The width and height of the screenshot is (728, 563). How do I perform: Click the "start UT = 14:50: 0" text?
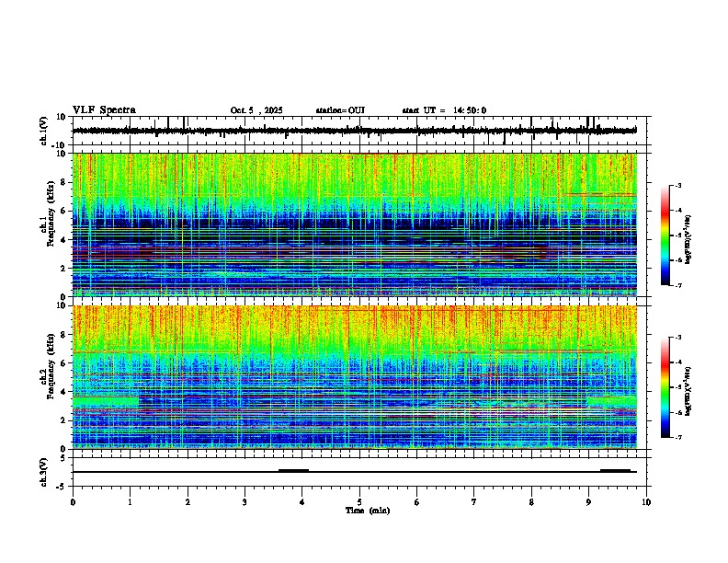point(444,110)
